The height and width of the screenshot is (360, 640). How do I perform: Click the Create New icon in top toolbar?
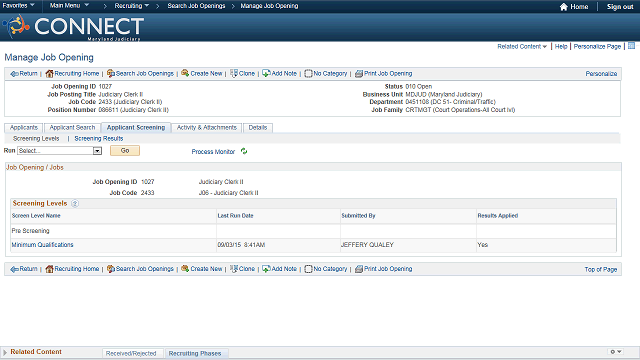tap(185, 73)
